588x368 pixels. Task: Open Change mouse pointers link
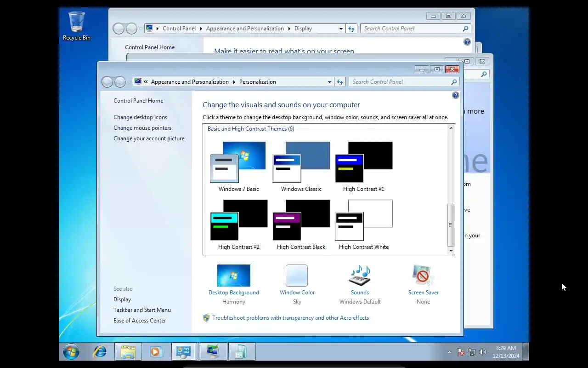(142, 128)
